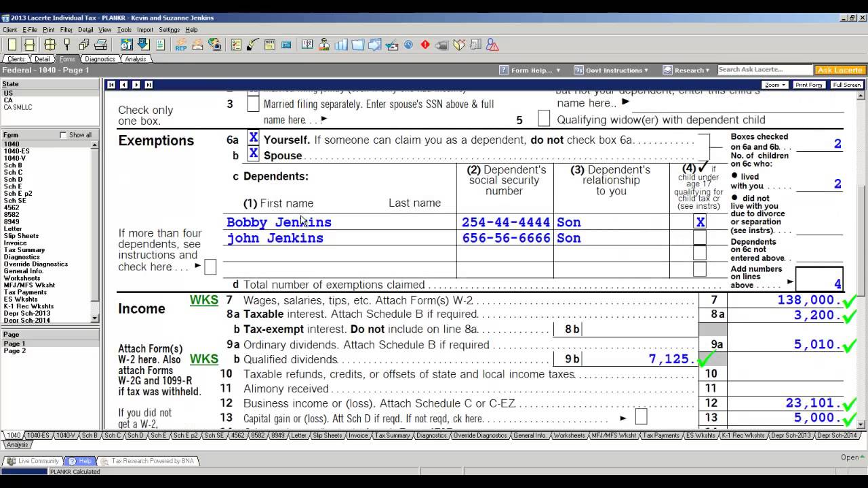Go to next page navigation arrow
Screen dimensions: 868x488
136,85
